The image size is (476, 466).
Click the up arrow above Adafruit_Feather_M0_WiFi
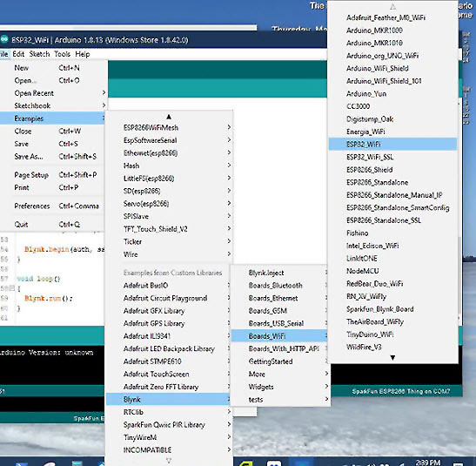[x=392, y=7]
